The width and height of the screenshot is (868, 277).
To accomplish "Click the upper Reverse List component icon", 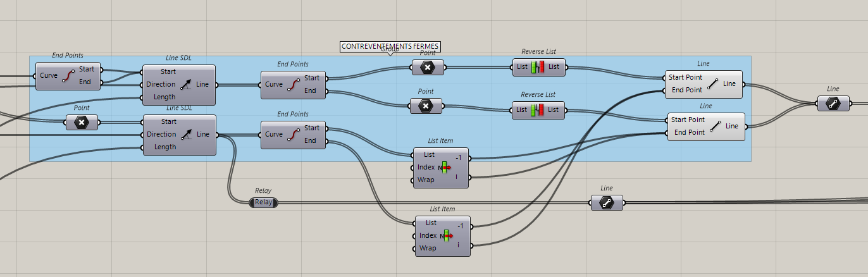I will click(537, 66).
